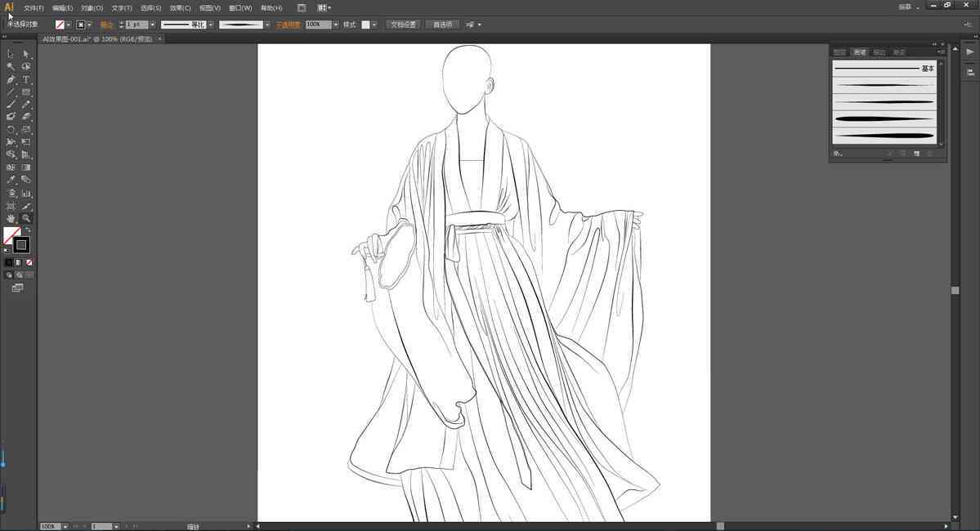Select the Pen tool
This screenshot has width=980, height=531.
point(11,79)
